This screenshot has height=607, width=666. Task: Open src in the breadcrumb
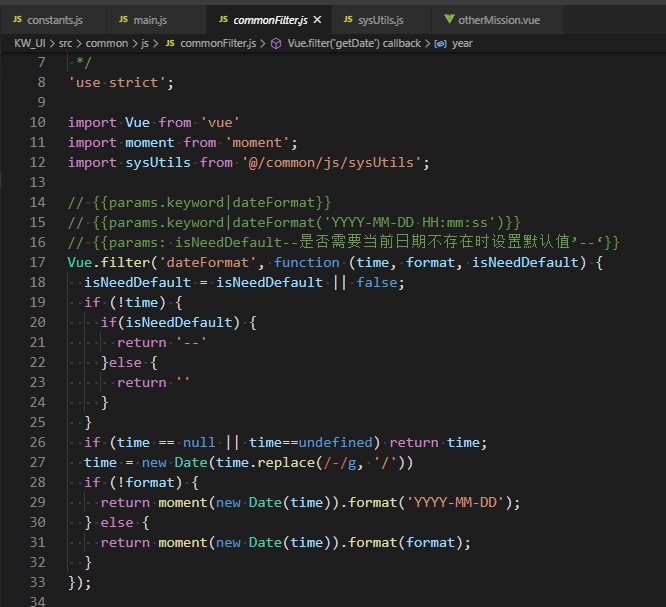coord(65,43)
